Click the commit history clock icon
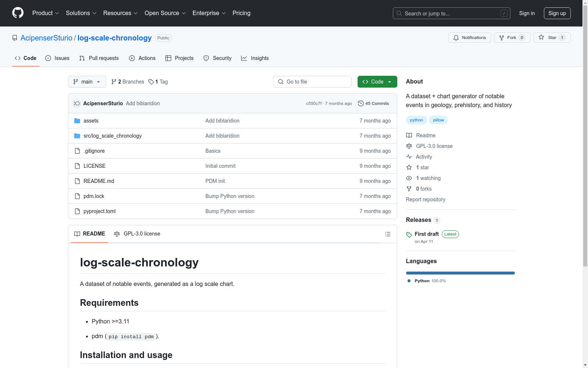The width and height of the screenshot is (588, 368). pyautogui.click(x=361, y=103)
